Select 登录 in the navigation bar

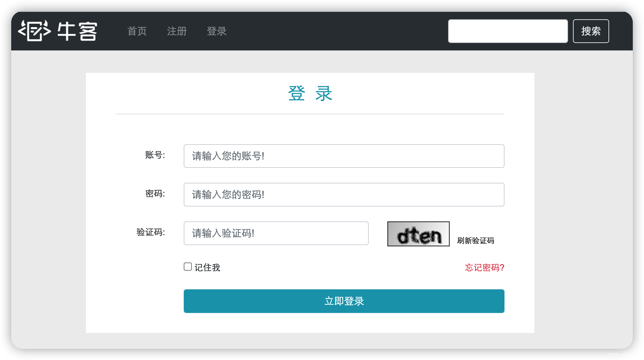click(217, 31)
